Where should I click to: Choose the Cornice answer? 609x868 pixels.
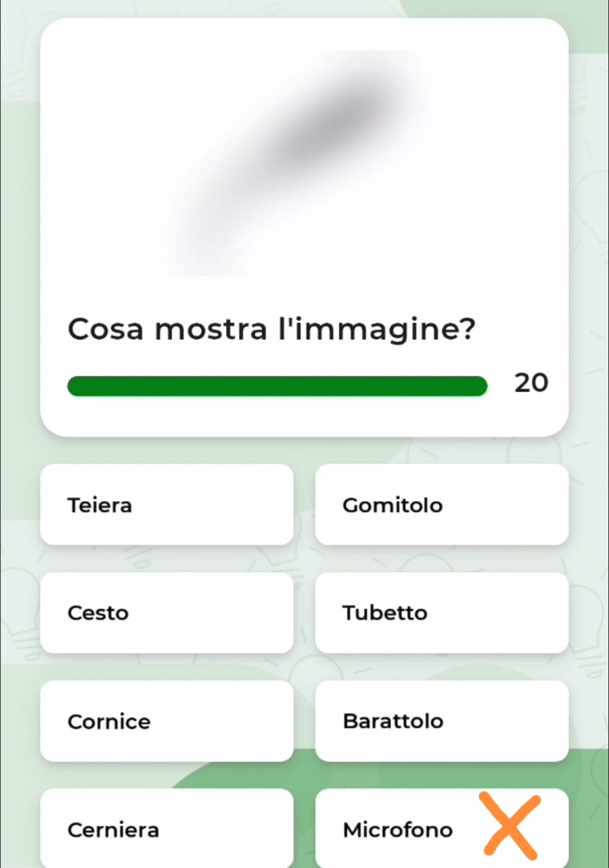coord(167,721)
